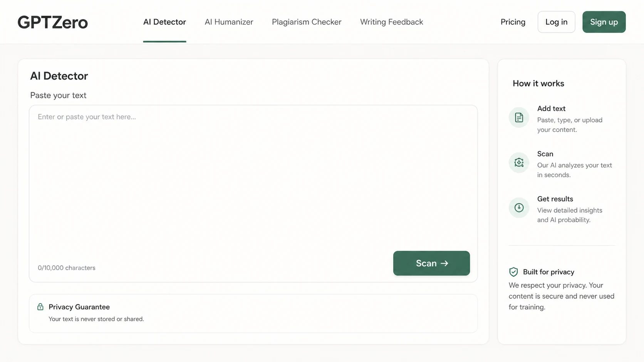The height and width of the screenshot is (362, 644).
Task: Click the Scan step icon
Action: (519, 162)
